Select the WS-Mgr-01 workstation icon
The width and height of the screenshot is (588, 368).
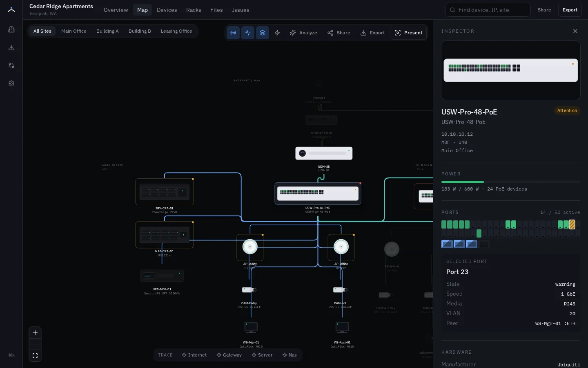(251, 328)
